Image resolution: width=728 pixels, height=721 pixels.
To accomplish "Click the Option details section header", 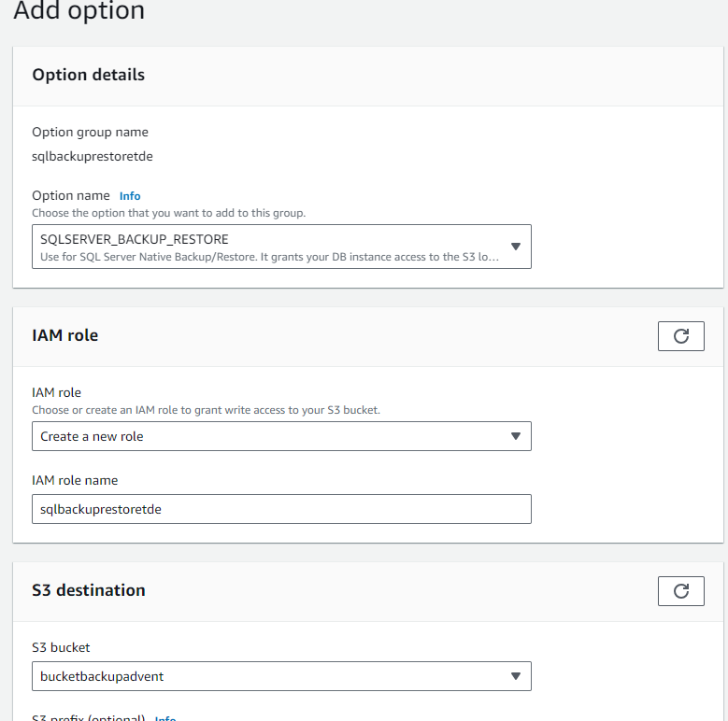I will coord(89,75).
